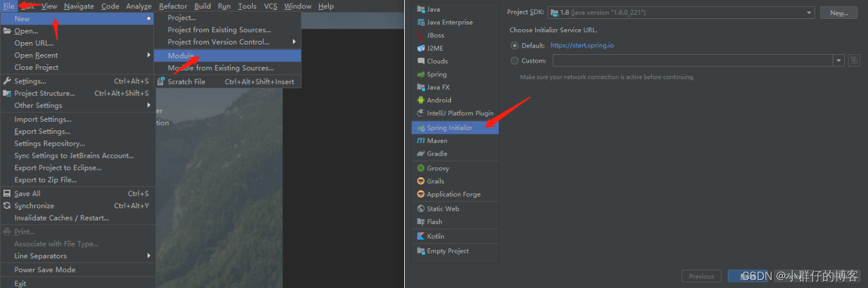Click the Spring Initializr icon
Image resolution: width=868 pixels, height=288 pixels.
click(421, 128)
